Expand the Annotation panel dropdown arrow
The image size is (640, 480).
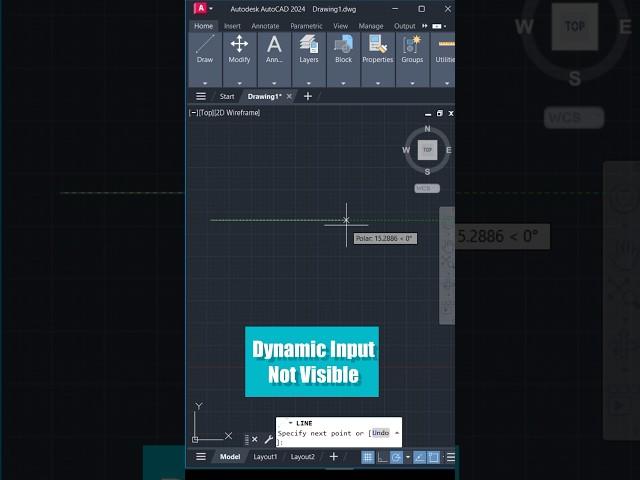(274, 83)
